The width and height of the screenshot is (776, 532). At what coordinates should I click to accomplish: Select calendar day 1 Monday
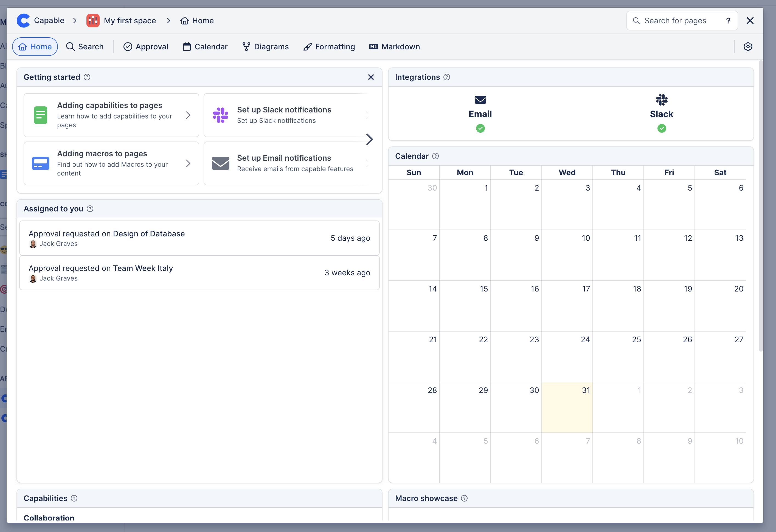coord(465,205)
